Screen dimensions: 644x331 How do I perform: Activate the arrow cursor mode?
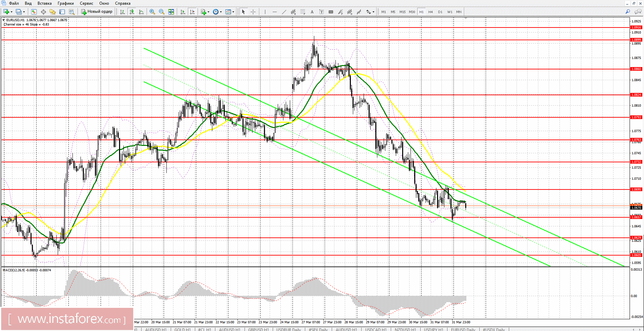click(244, 12)
